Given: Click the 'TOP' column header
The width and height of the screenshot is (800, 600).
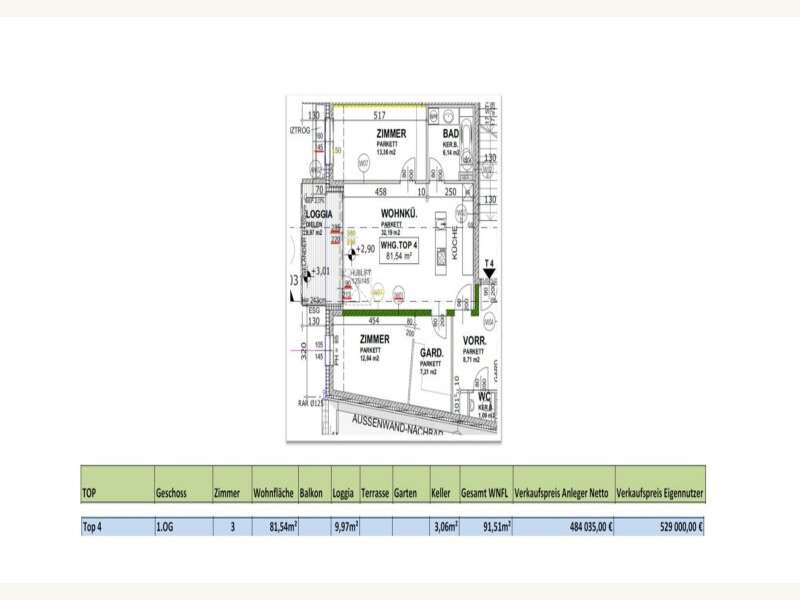Looking at the screenshot, I should point(117,484).
